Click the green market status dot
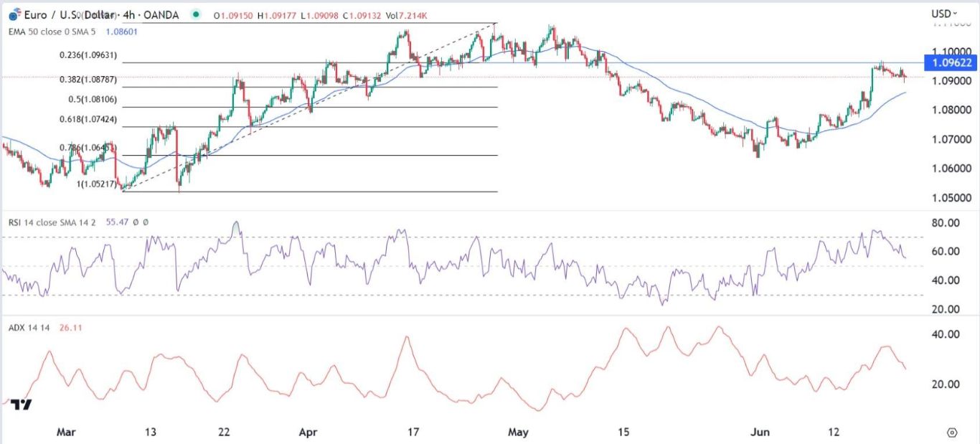This screenshot has height=444, width=980. pos(196,14)
